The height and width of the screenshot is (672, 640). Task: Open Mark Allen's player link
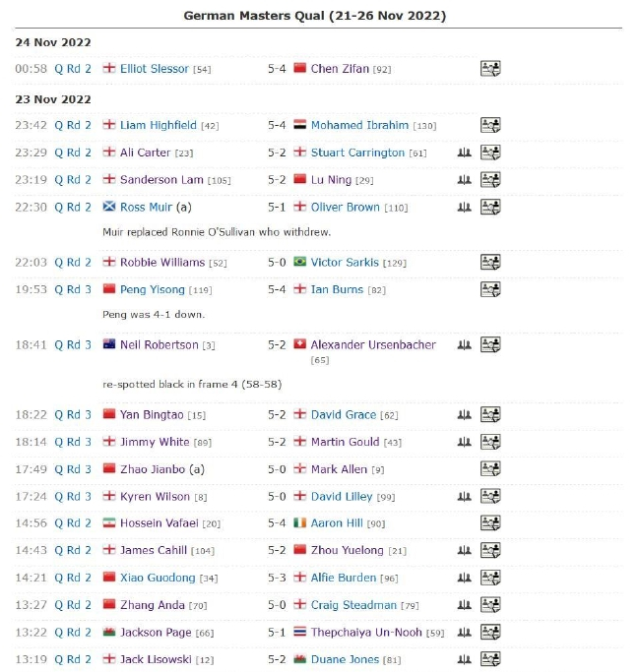[x=339, y=469]
